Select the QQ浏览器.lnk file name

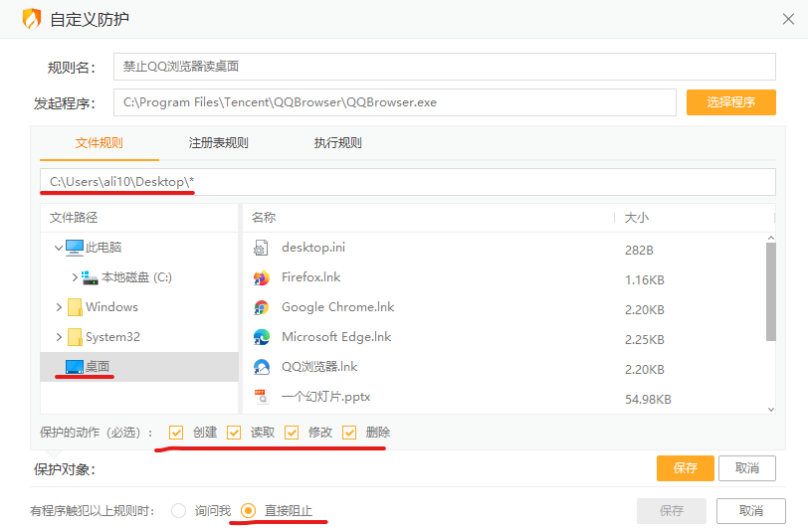coord(319,367)
